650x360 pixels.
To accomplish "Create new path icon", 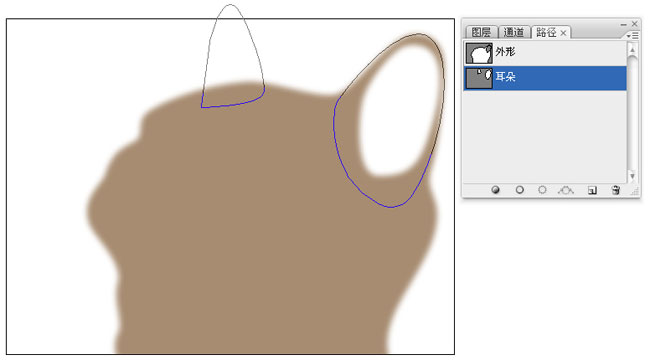I will 592,190.
